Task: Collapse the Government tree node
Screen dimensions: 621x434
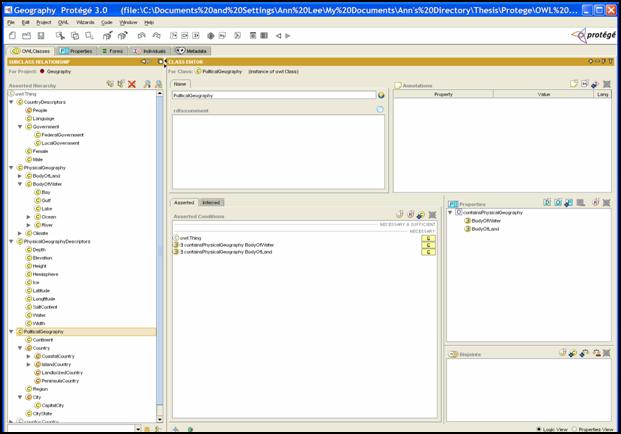Action: tap(20, 127)
